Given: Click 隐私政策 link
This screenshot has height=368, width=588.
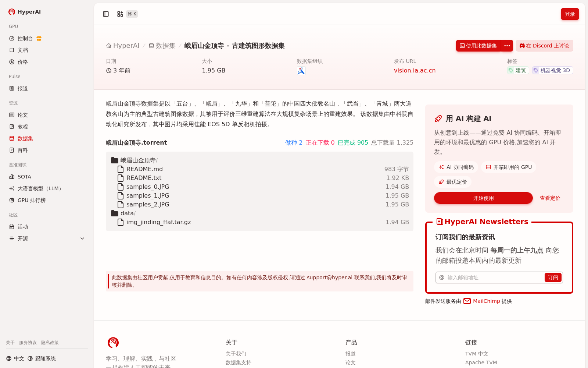Looking at the screenshot, I should point(50,343).
